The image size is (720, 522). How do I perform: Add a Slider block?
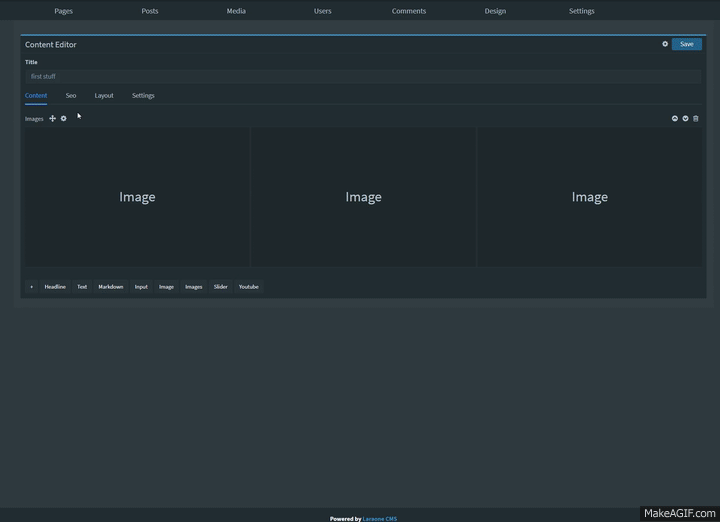220,287
